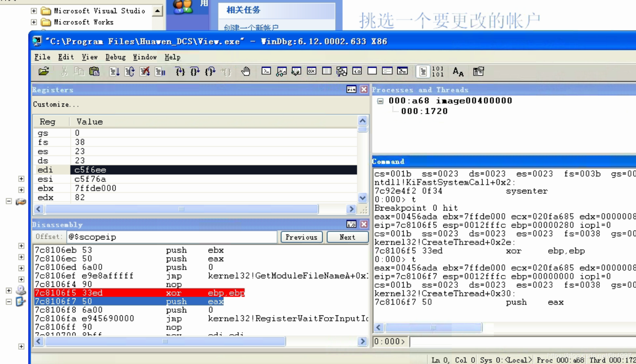The width and height of the screenshot is (636, 364).
Task: Click the Font (AA) toolbar icon
Action: pyautogui.click(x=458, y=72)
